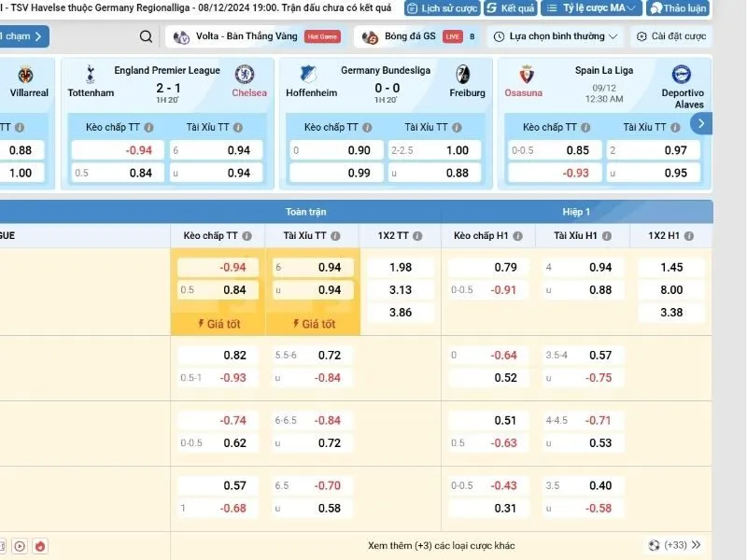Screen dimensions: 747x560
Task: Click the search magnifier icon
Action: [146, 37]
